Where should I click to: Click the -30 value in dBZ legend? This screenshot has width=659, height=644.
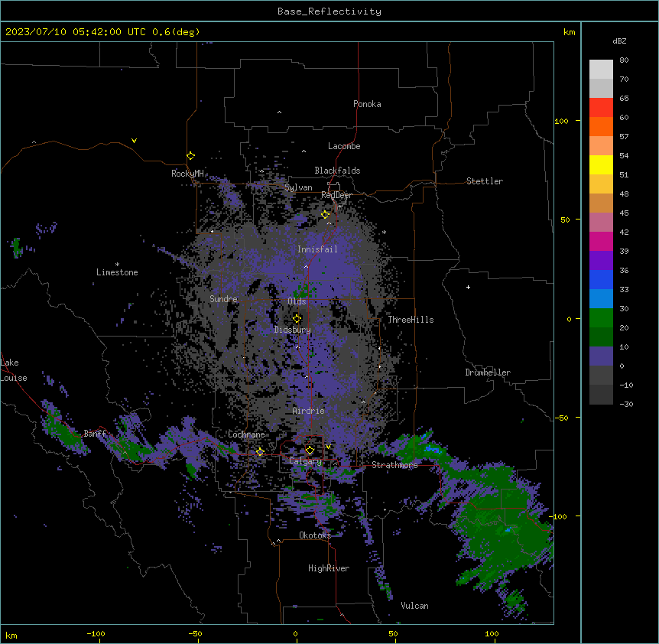pos(626,404)
